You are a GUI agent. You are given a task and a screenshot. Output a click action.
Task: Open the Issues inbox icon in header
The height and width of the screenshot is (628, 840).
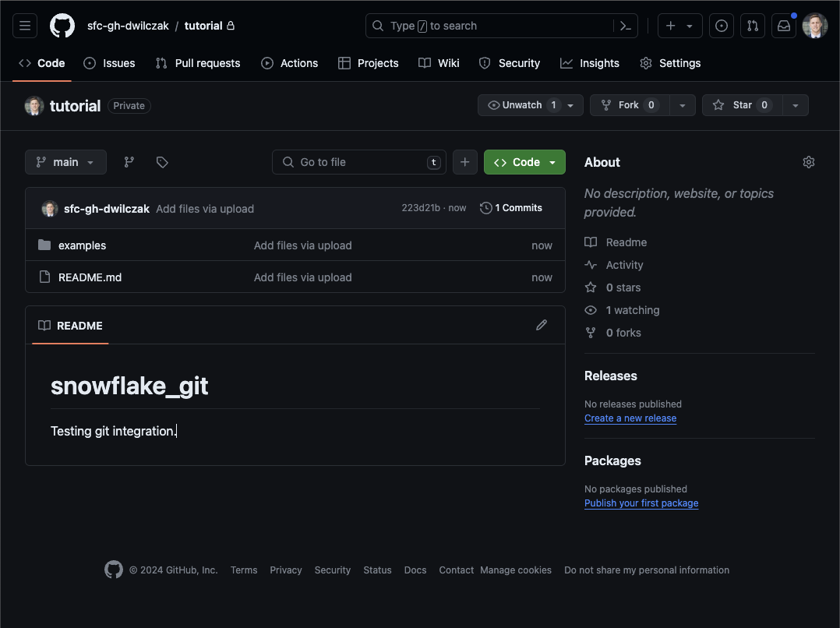(721, 26)
